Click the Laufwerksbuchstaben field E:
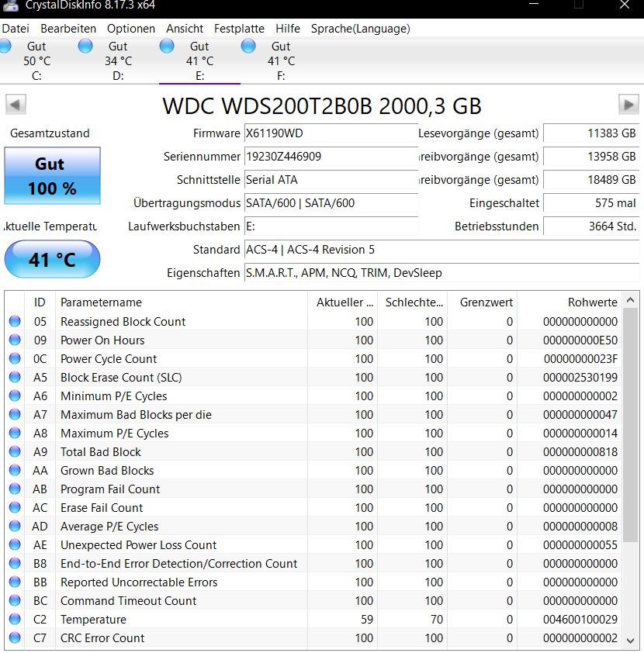The height and width of the screenshot is (653, 644). [x=331, y=226]
